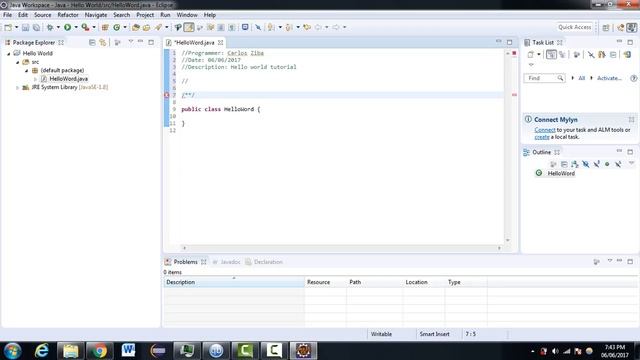Open Chrome from the Windows taskbar
640x360 pixels.
99,351
